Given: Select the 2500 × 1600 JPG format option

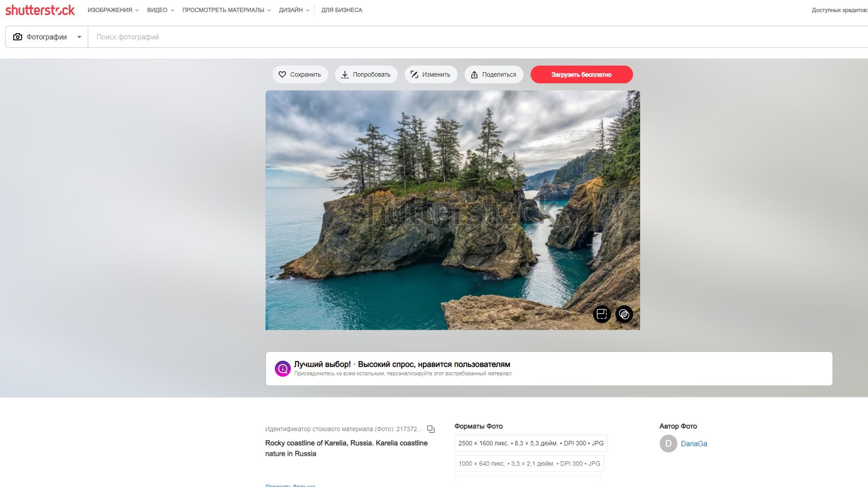Looking at the screenshot, I should coord(531,443).
